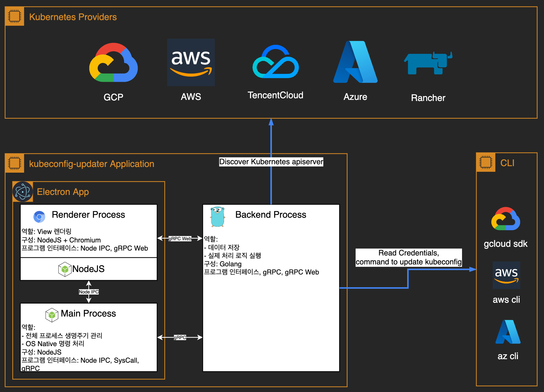The image size is (544, 392).
Task: Click the chip icon next to CLI
Action: (486, 162)
